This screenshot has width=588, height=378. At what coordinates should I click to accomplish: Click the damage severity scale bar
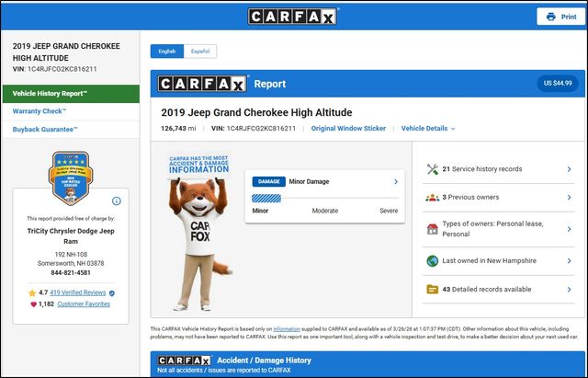point(325,199)
